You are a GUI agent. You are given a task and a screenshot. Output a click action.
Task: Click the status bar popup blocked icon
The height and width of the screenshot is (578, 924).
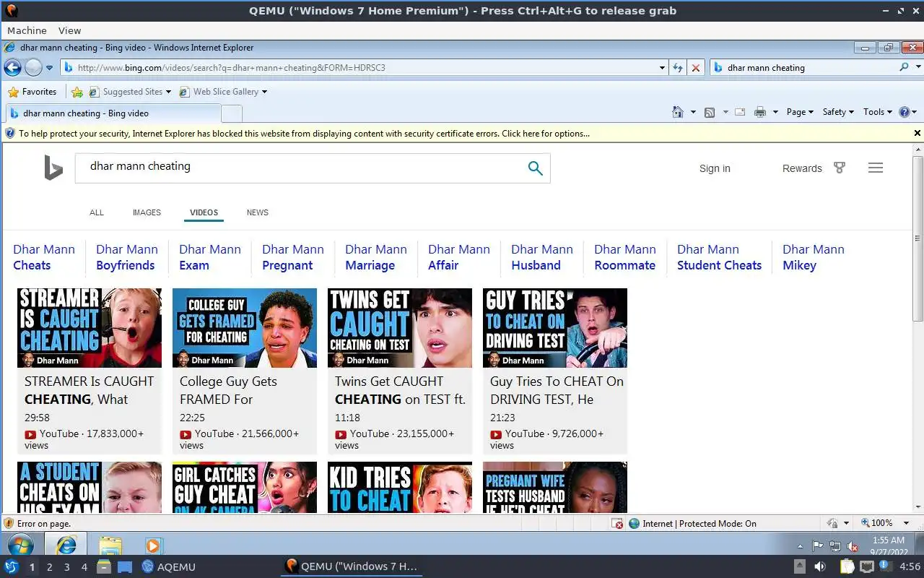[x=617, y=524]
